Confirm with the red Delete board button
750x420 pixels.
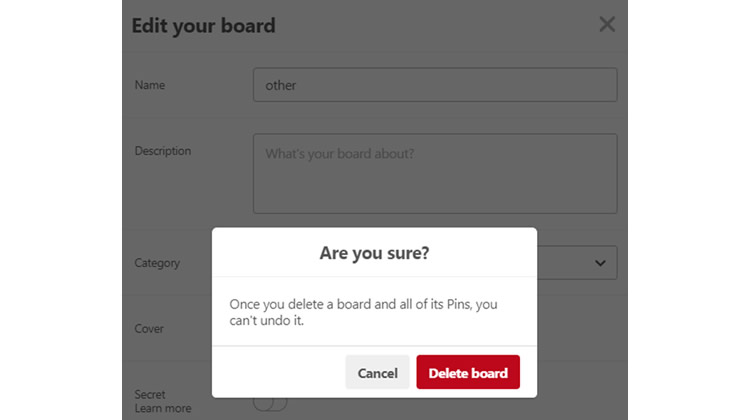[468, 373]
